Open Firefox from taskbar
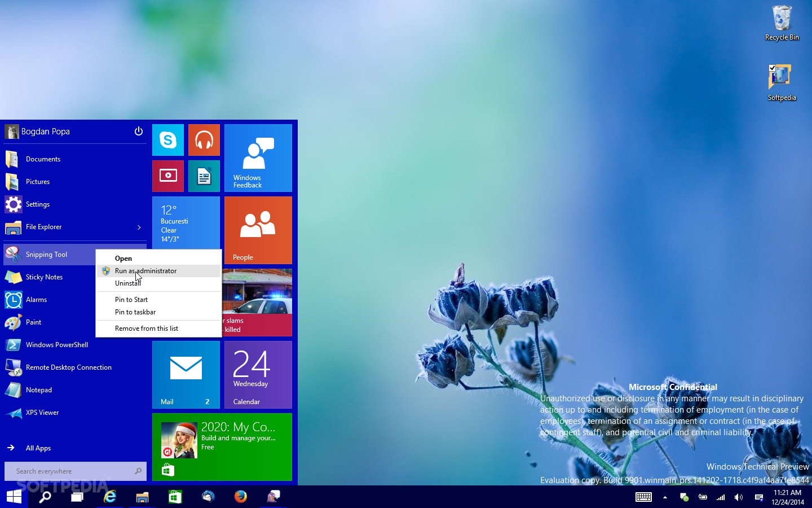This screenshot has width=812, height=508. pos(241,497)
